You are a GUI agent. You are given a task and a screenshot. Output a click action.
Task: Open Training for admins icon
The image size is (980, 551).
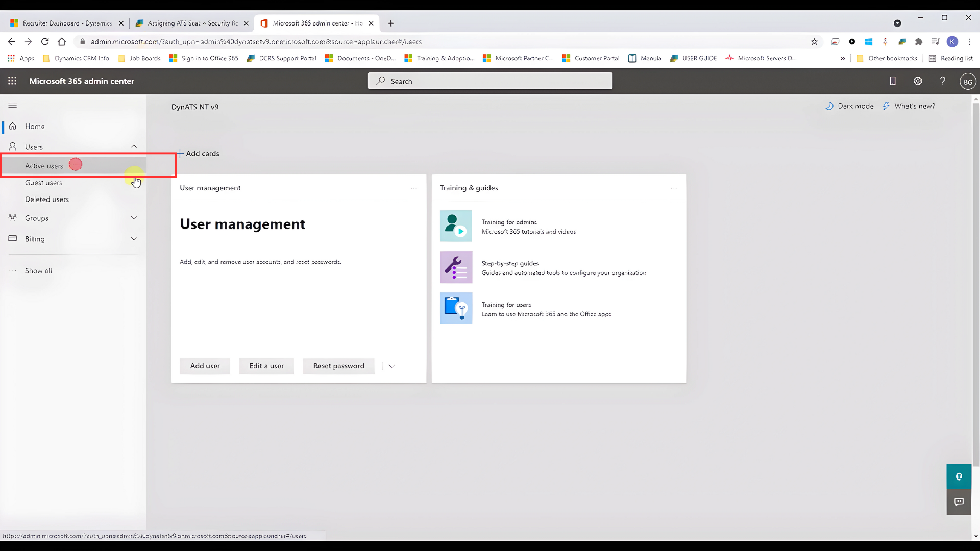tap(456, 226)
